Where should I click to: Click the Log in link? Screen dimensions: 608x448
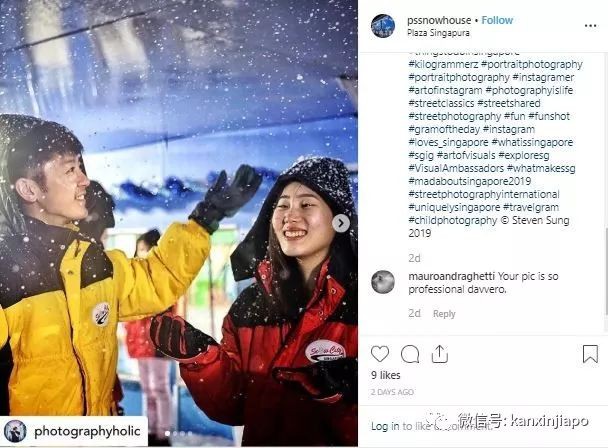380,426
